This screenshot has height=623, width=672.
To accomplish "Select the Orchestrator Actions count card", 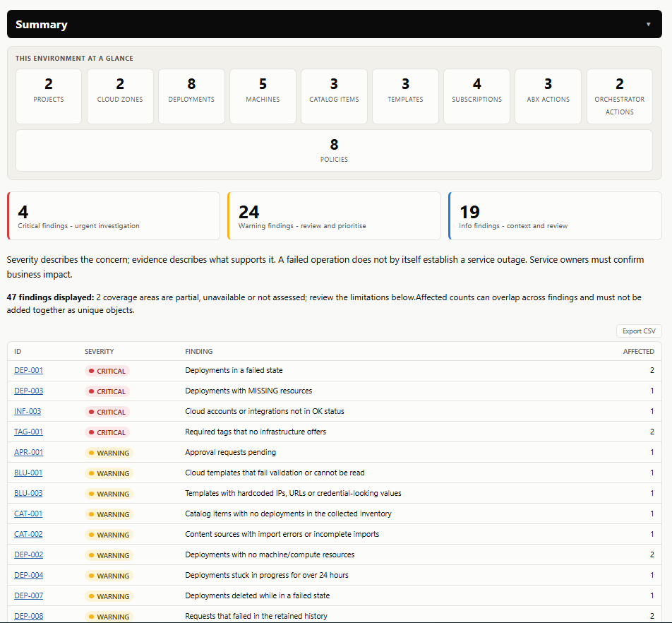I will click(620, 97).
